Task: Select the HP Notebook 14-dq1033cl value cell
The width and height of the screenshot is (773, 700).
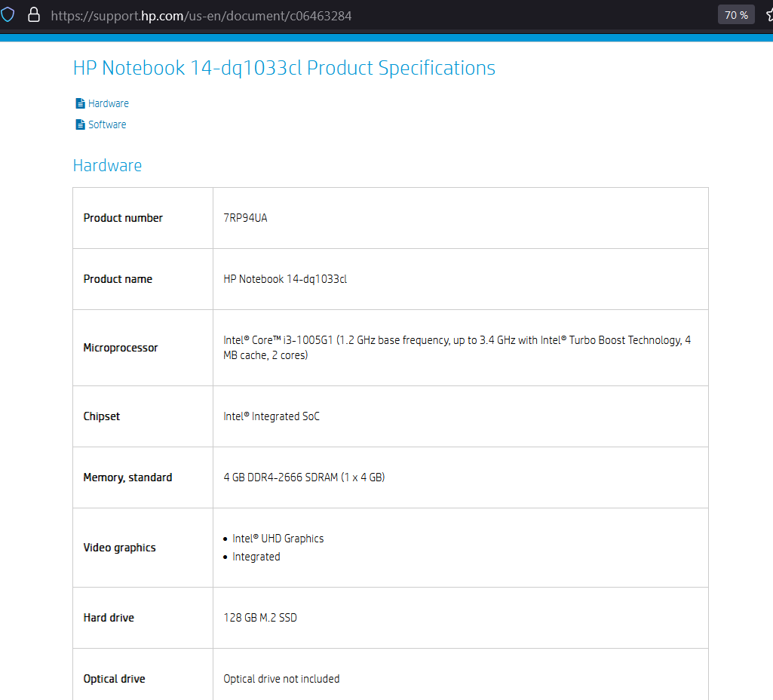Action: click(461, 279)
